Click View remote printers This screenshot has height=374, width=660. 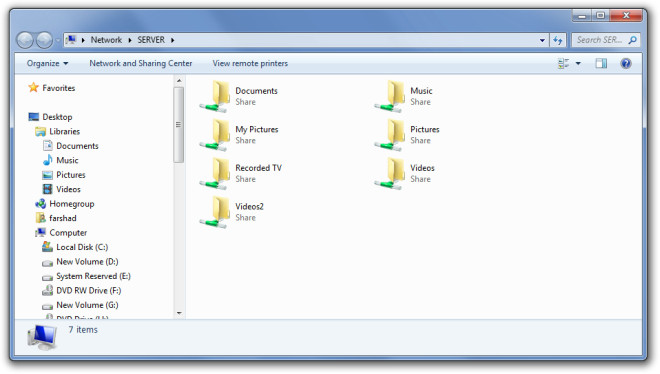(x=250, y=63)
